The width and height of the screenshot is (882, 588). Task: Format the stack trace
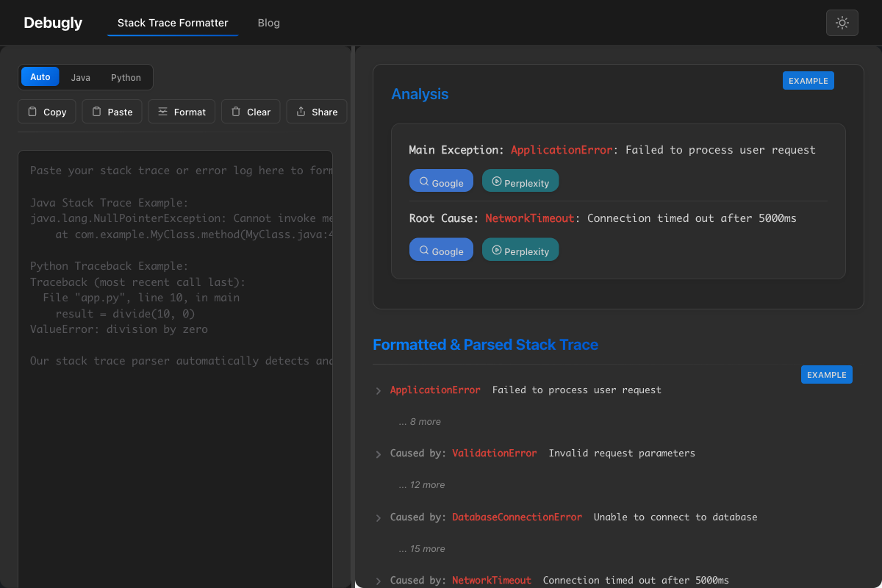[182, 112]
